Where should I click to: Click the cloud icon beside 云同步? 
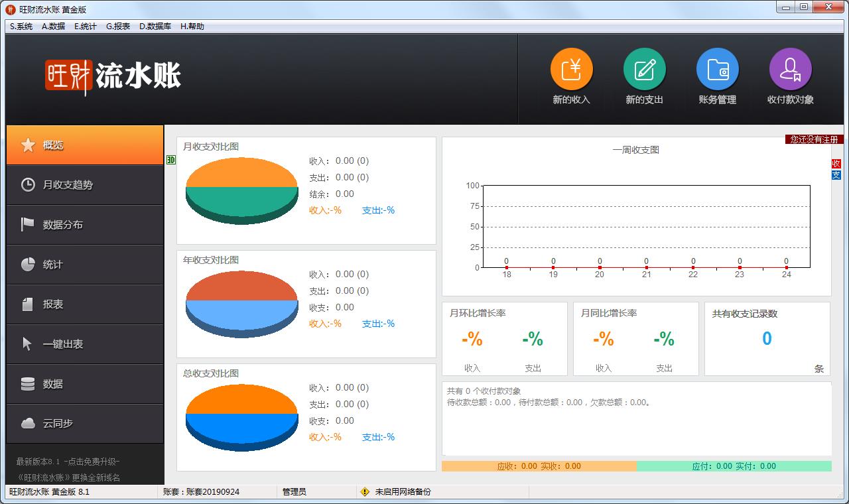pos(28,423)
